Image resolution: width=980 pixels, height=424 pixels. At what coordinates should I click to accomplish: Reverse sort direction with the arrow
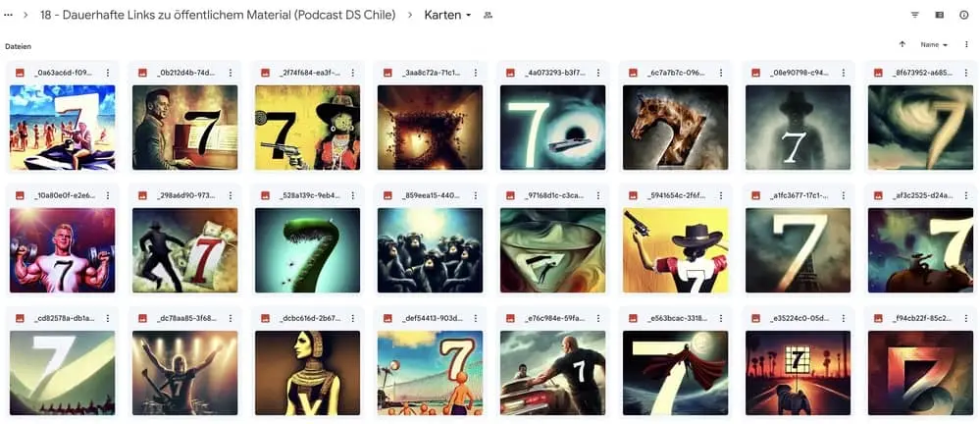coord(902,45)
